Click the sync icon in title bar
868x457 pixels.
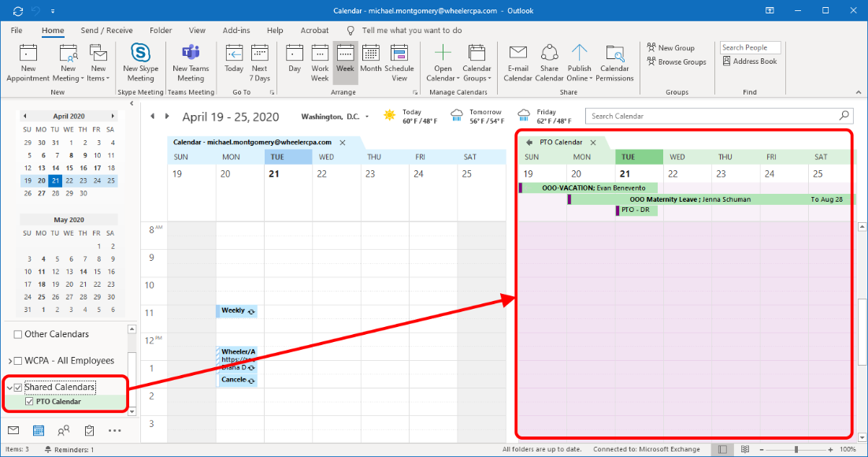coord(17,10)
